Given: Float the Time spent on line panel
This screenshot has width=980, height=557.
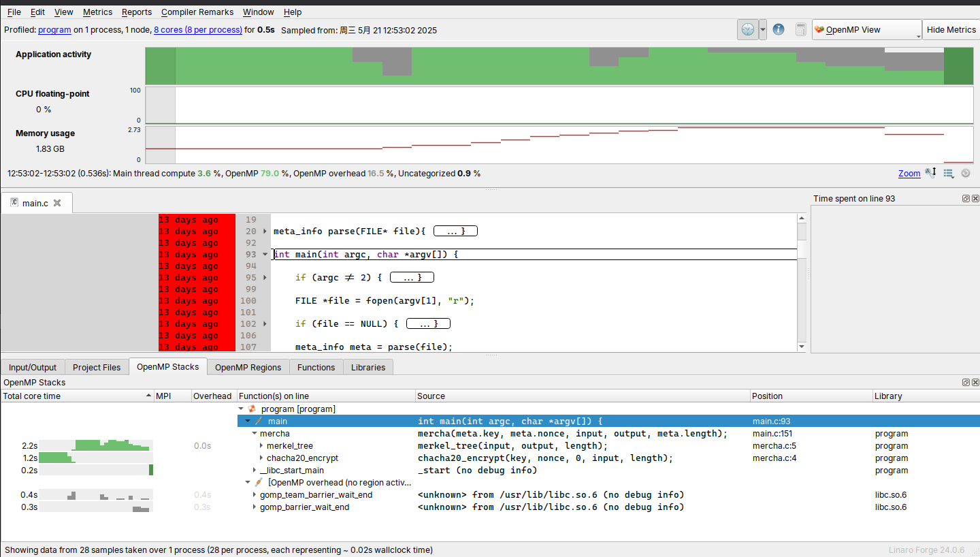Looking at the screenshot, I should (x=966, y=199).
